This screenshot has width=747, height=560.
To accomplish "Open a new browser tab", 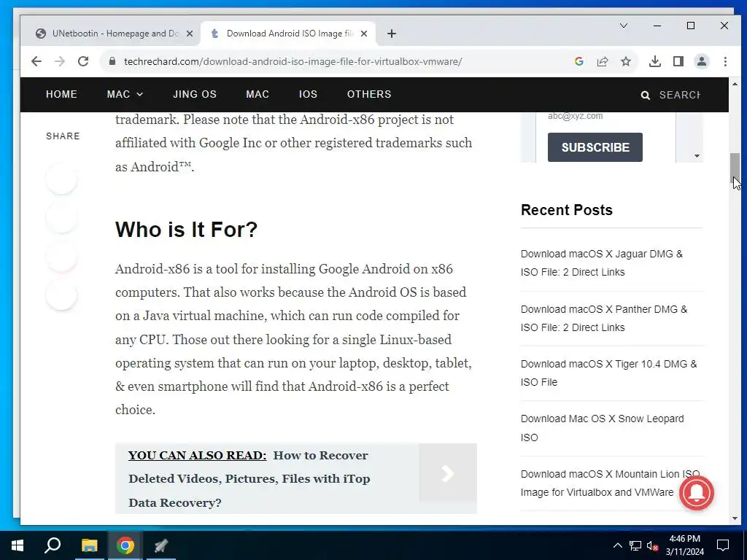I will (392, 34).
